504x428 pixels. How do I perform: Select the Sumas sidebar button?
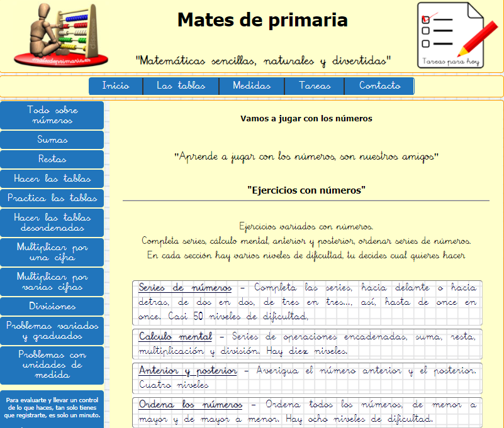pos(52,140)
